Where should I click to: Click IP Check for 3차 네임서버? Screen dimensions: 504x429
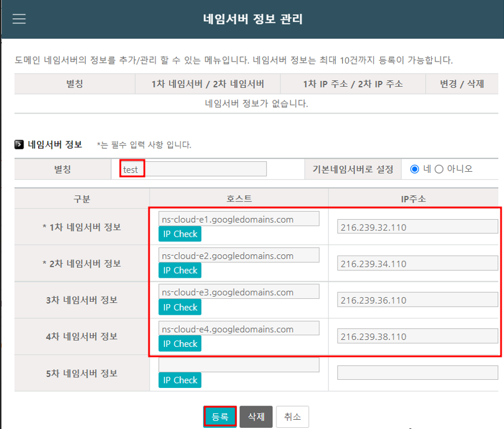pyautogui.click(x=180, y=307)
